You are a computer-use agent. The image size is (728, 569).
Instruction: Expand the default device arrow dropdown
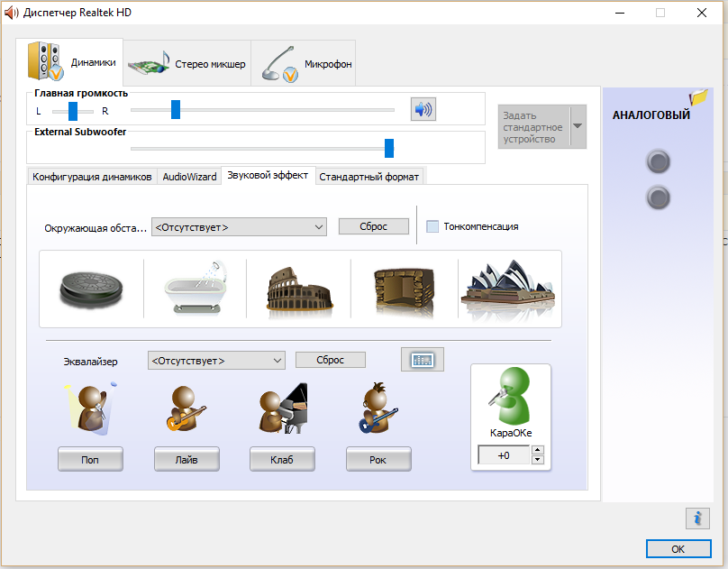578,126
